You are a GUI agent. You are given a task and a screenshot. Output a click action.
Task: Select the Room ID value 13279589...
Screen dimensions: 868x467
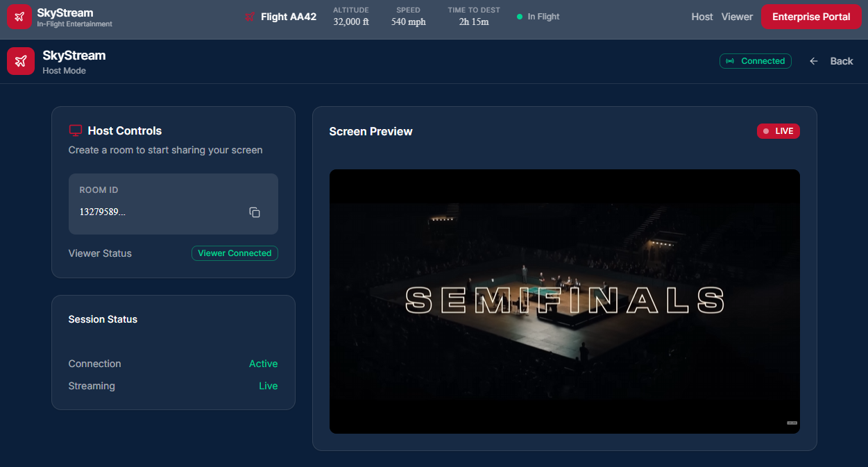103,212
